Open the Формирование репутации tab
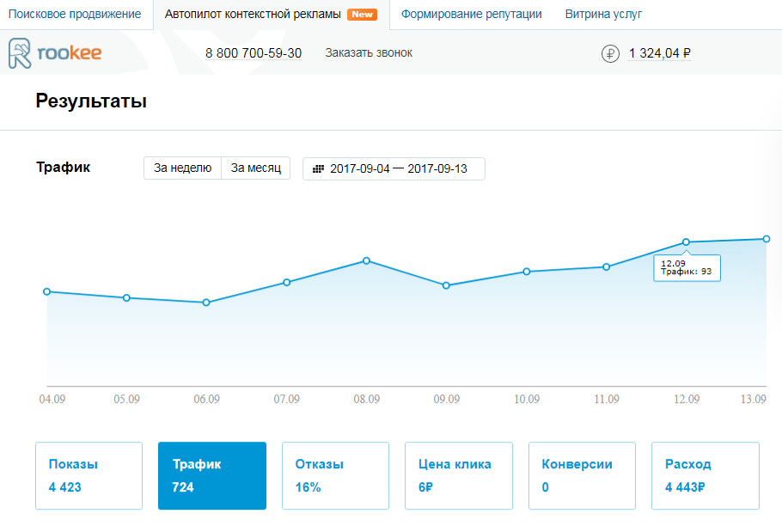Screen dimensions: 782x532 (x=471, y=15)
